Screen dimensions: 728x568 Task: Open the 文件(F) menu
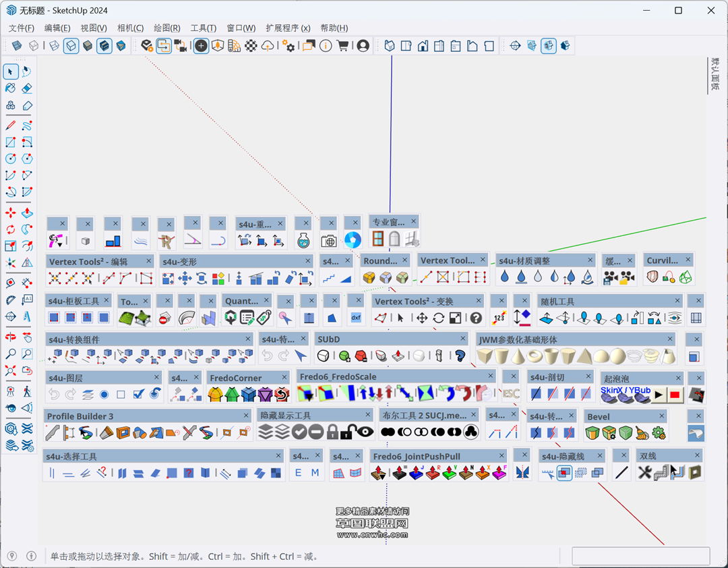pos(22,28)
